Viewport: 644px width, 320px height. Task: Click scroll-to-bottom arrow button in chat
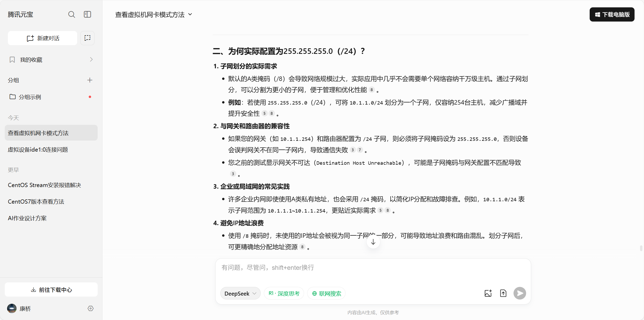point(373,242)
